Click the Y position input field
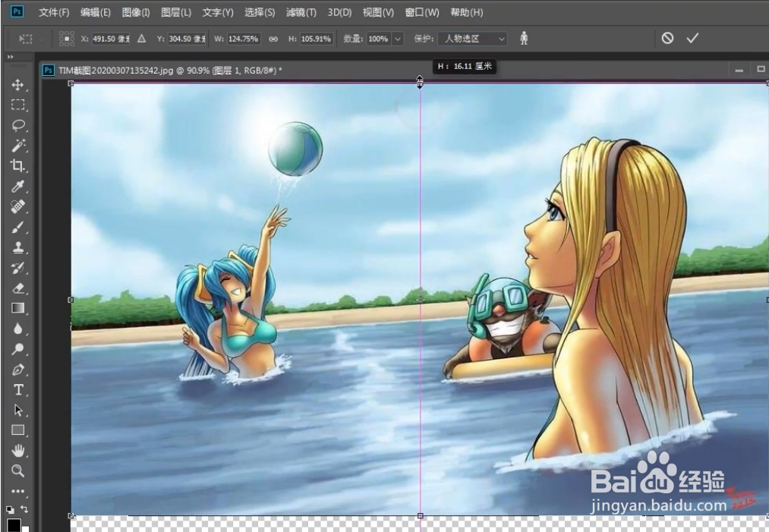The width and height of the screenshot is (769, 532). pos(187,39)
